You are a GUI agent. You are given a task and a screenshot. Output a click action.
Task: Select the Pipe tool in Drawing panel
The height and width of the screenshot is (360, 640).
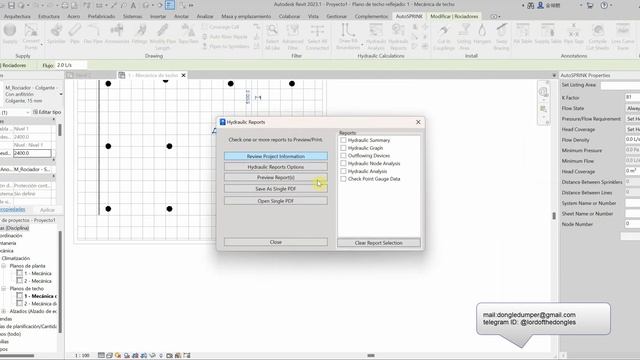[74, 33]
